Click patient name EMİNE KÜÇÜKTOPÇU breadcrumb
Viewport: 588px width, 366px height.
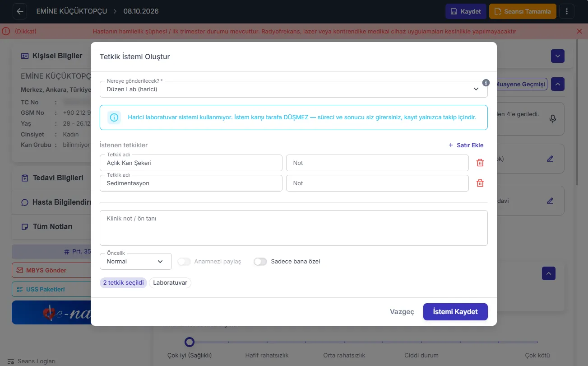coord(72,11)
